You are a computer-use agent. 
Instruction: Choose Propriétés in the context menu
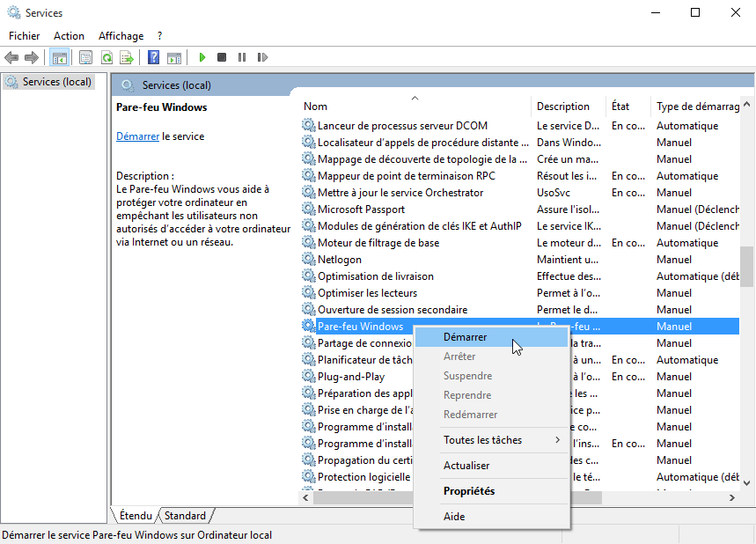pos(491,491)
